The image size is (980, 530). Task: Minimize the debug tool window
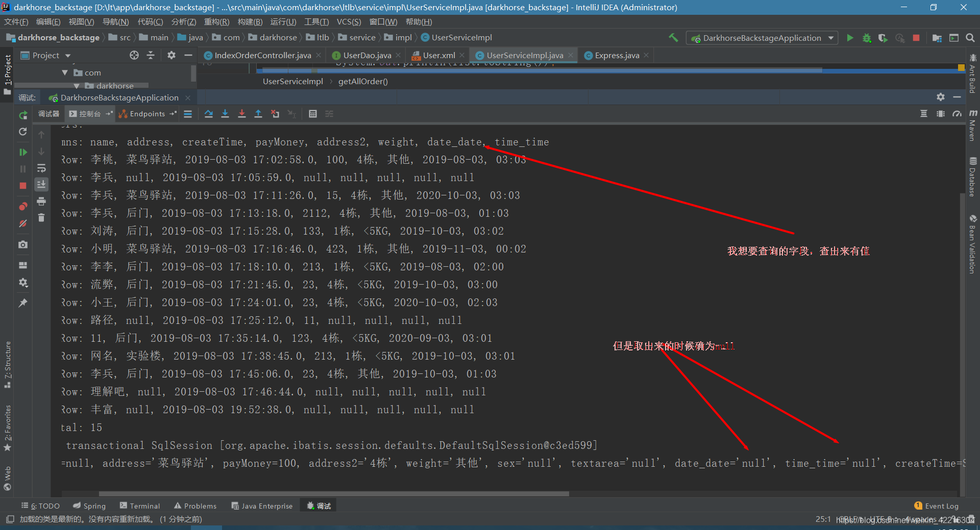click(x=957, y=97)
